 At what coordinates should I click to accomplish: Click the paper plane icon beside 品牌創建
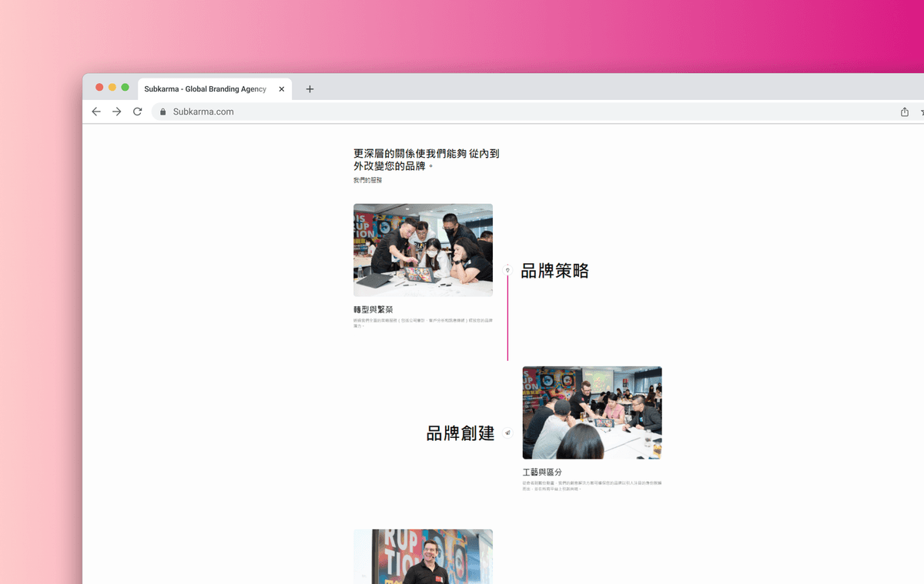click(507, 433)
